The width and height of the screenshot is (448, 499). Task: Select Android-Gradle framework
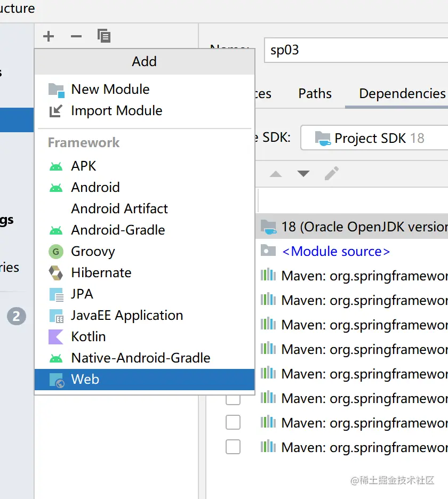tap(145, 230)
